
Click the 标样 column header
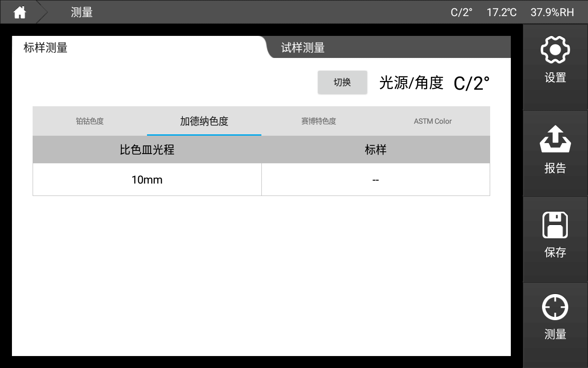tap(375, 149)
